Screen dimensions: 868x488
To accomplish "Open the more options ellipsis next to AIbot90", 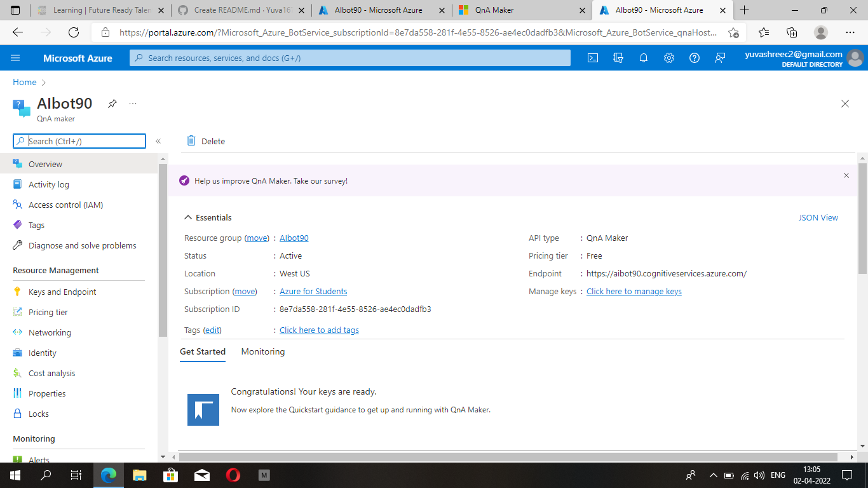I will click(133, 103).
